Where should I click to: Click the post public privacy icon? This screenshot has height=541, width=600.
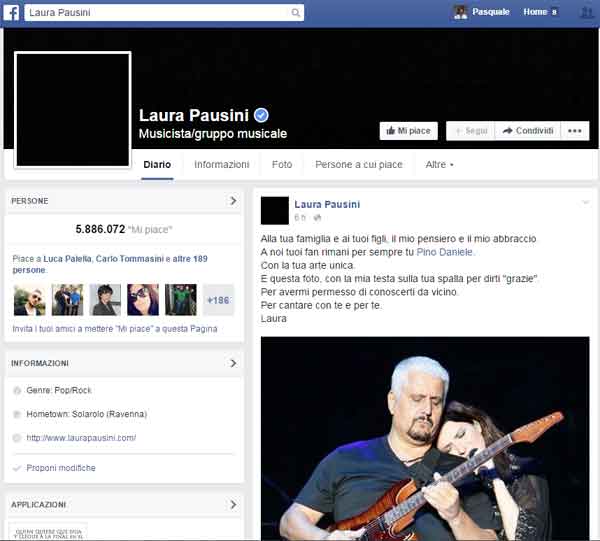click(317, 218)
